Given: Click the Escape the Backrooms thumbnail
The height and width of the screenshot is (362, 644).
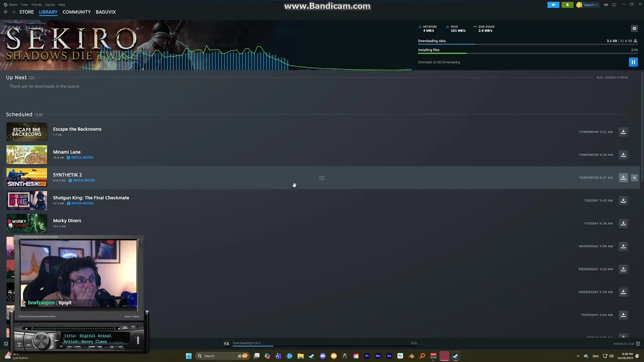Looking at the screenshot, I should pos(27,132).
